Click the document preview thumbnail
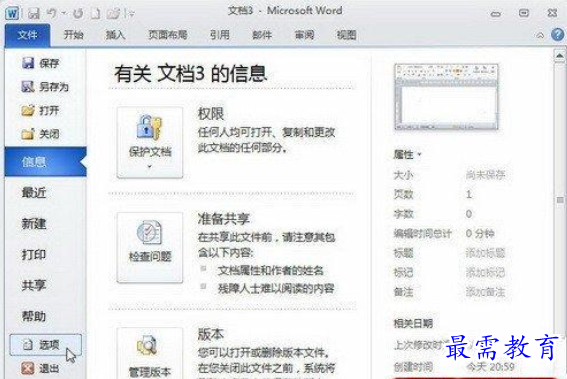Screen dimensions: 567x379 click(x=446, y=97)
